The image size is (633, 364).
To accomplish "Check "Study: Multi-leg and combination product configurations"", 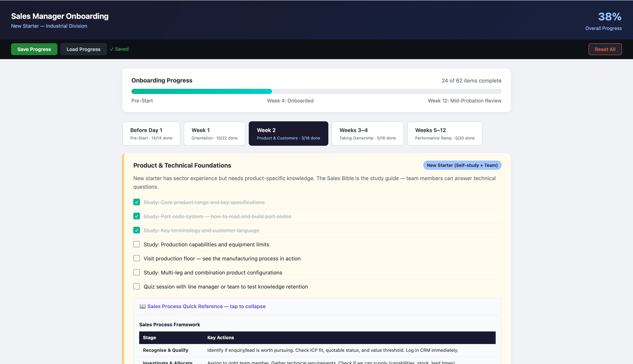I will (137, 272).
